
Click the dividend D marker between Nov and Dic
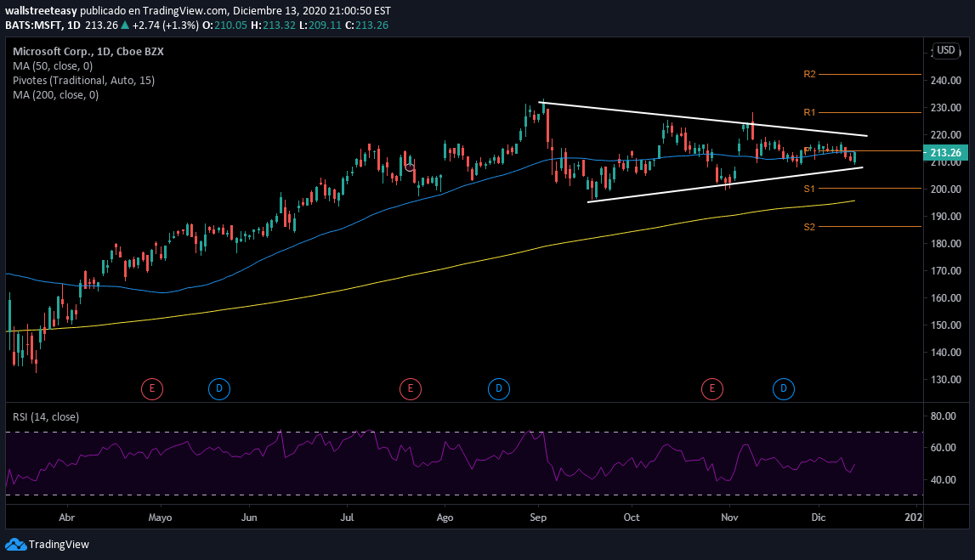(x=784, y=390)
